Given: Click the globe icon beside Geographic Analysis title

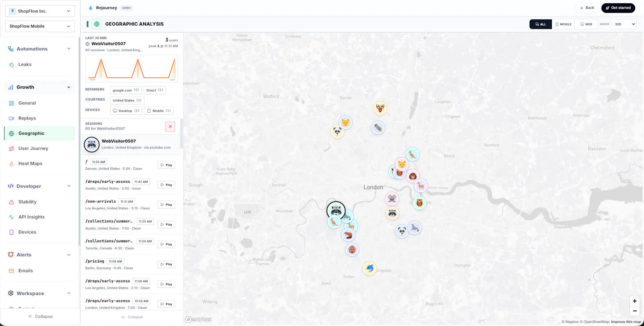Looking at the screenshot, I should click(97, 24).
